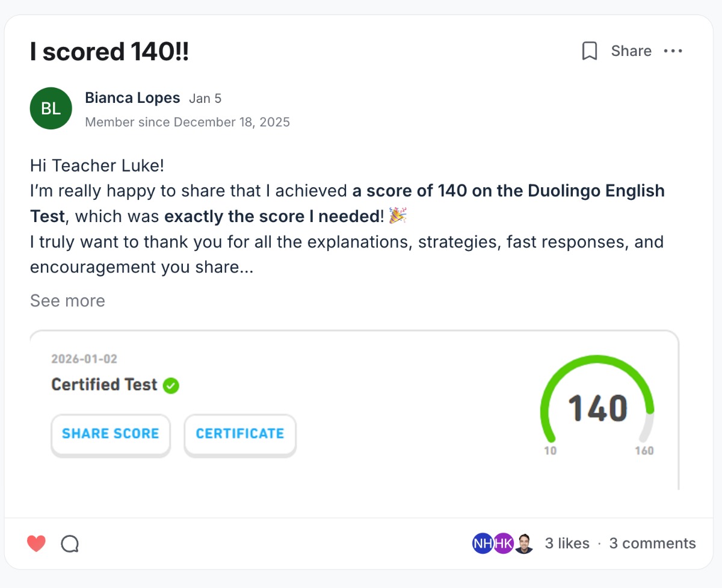The height and width of the screenshot is (588, 722).
Task: Open the 3 comments thread
Action: (x=652, y=543)
